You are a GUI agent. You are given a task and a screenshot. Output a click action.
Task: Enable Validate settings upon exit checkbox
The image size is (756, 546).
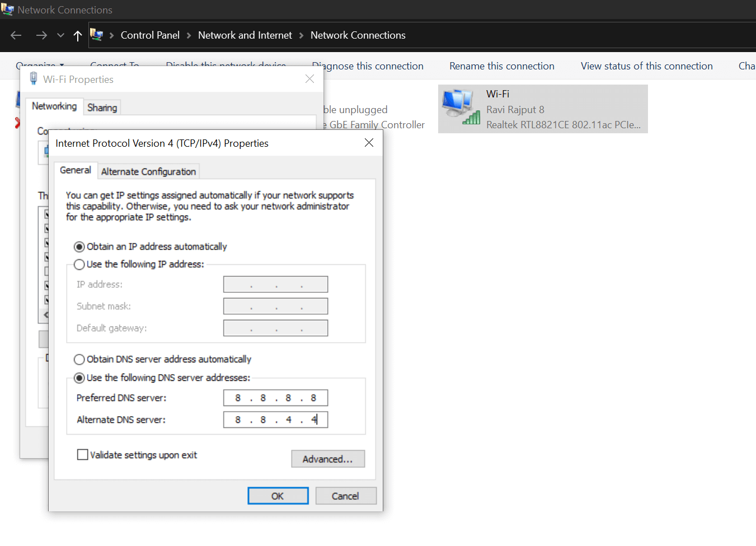(x=83, y=455)
